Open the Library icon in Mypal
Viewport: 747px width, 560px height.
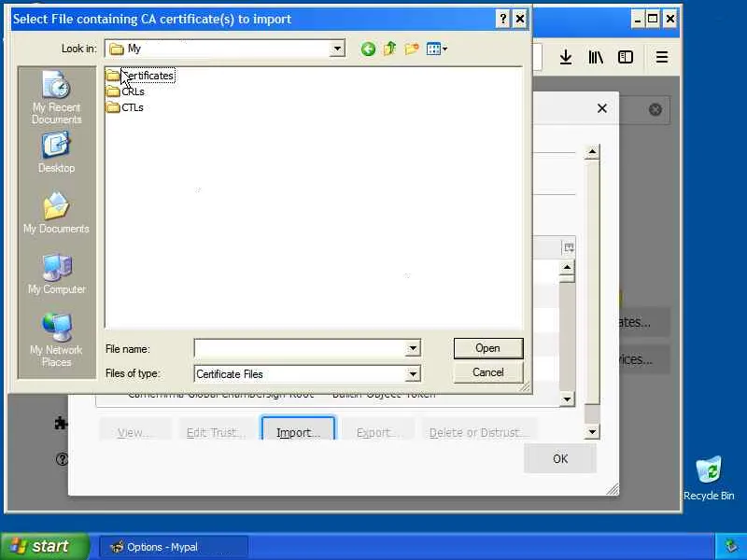[596, 57]
